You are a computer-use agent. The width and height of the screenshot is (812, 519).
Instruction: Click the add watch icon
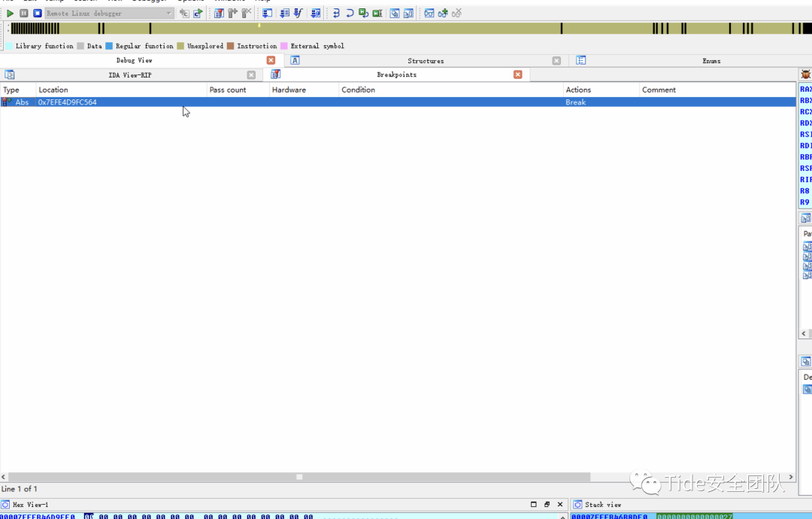pyautogui.click(x=443, y=14)
